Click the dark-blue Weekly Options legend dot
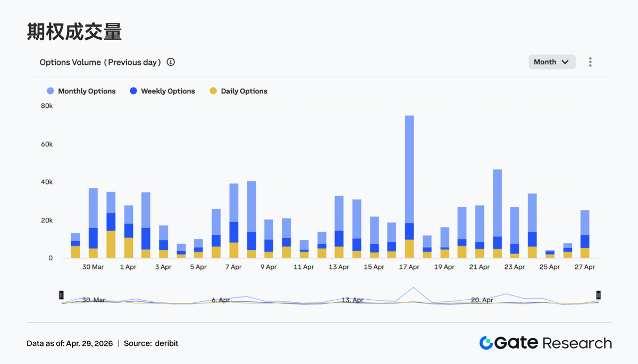Image resolution: width=638 pixels, height=364 pixels. tap(133, 91)
